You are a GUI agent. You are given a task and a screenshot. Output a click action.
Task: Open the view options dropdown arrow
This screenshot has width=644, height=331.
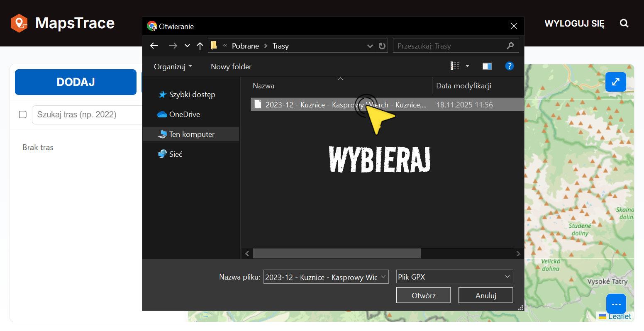pos(467,66)
